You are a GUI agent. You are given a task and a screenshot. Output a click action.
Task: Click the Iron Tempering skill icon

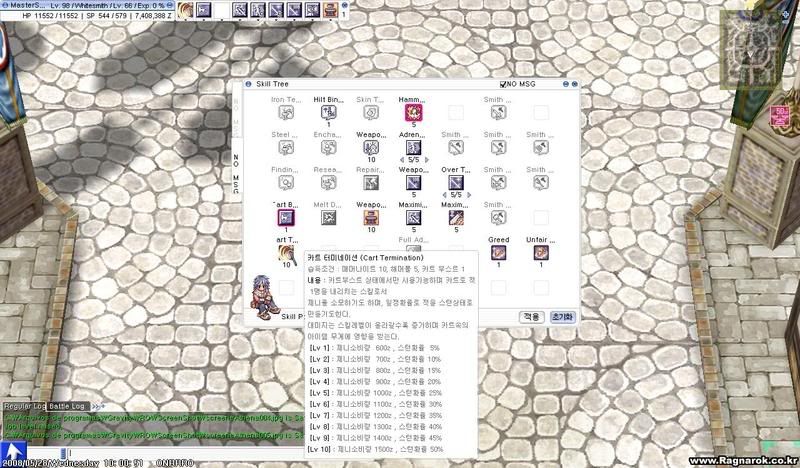tap(286, 112)
